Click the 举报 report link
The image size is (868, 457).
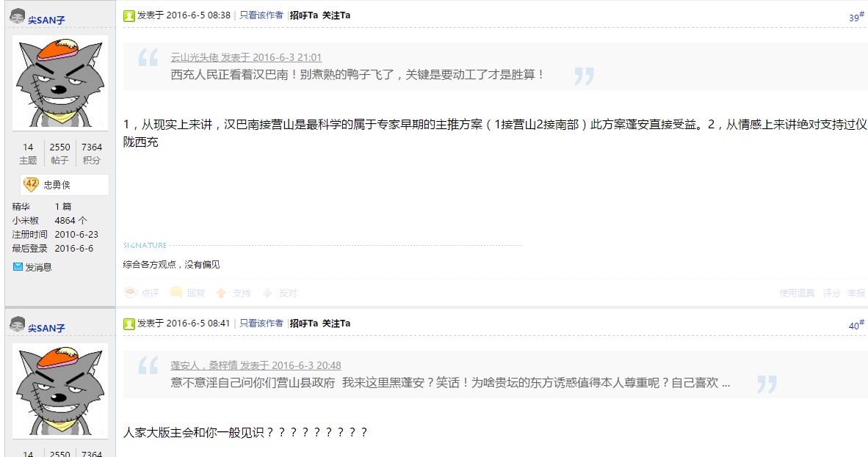(856, 293)
